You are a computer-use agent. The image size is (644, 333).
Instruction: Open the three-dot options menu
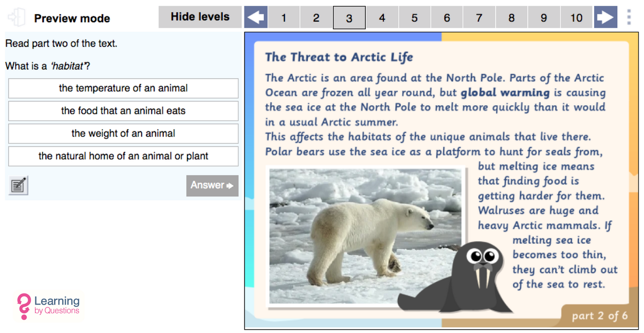tap(629, 17)
